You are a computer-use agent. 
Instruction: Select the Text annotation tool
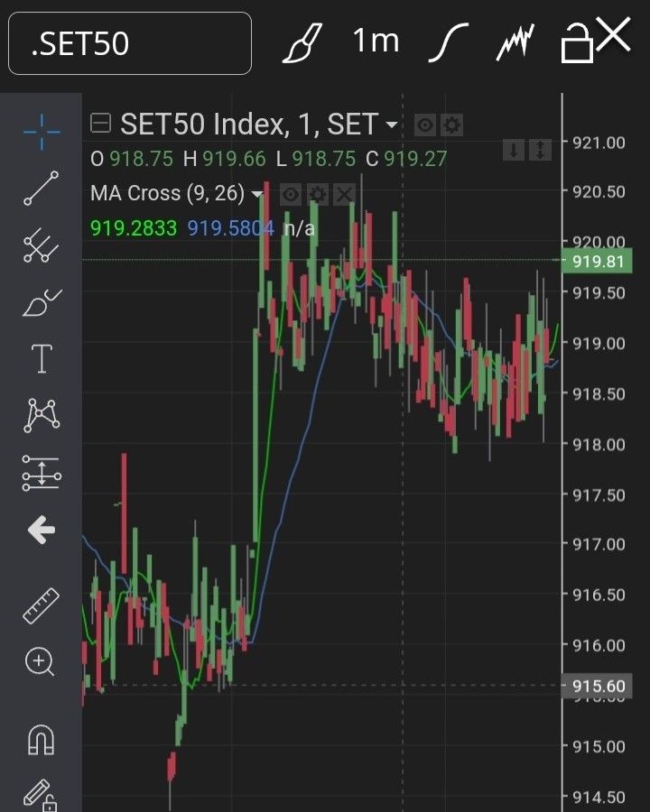(x=42, y=358)
